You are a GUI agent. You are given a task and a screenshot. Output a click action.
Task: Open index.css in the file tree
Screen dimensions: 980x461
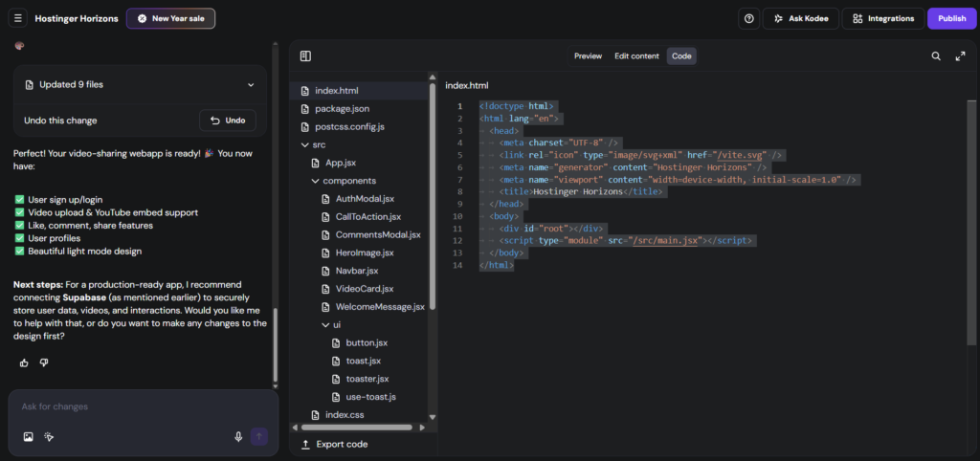(x=345, y=415)
